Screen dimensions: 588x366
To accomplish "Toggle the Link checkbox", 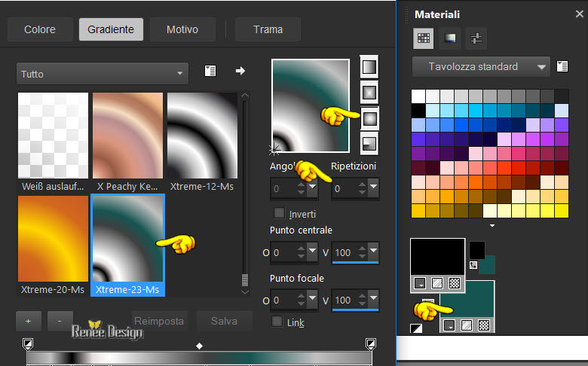I will click(277, 322).
